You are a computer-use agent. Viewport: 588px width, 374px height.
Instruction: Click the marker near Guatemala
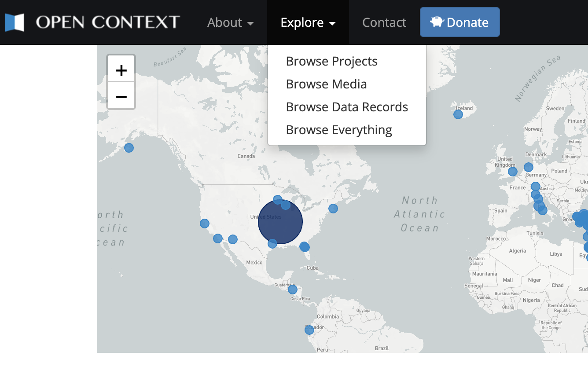[x=292, y=289]
